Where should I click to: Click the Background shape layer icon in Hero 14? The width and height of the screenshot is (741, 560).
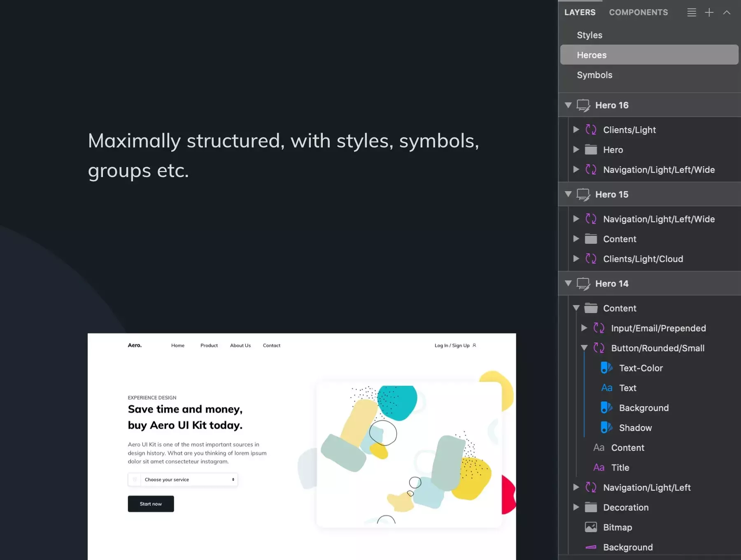(591, 547)
